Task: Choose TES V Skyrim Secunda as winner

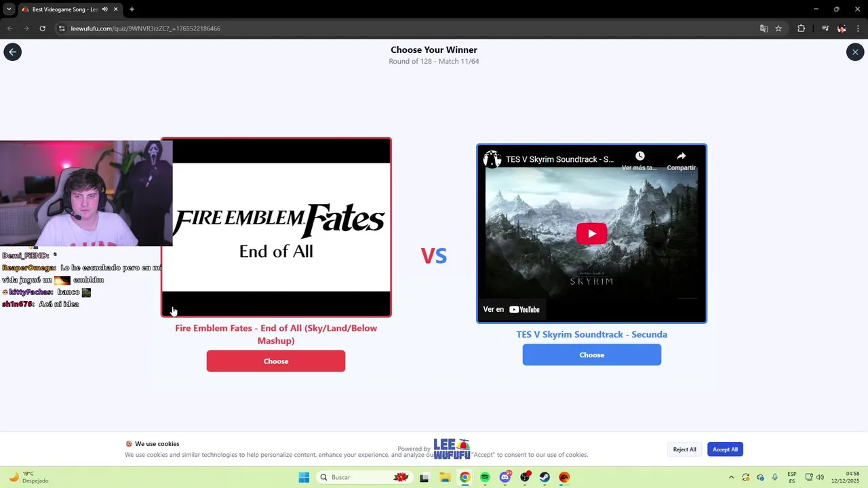Action: [x=591, y=354]
